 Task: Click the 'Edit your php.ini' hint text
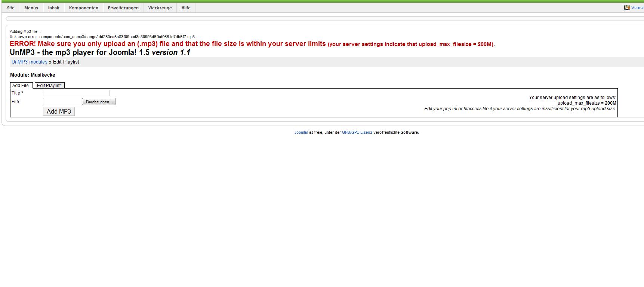pos(520,109)
